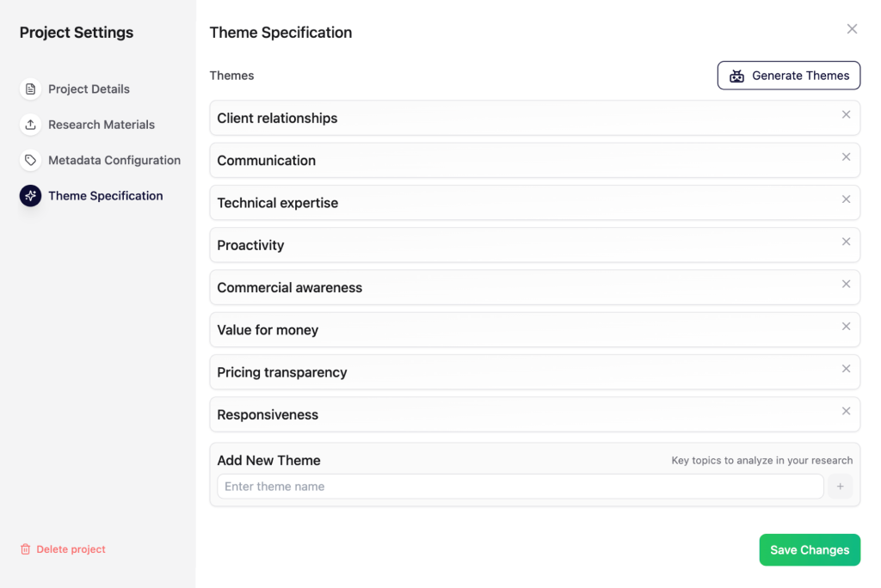Click the Theme Specification sparkle icon

pyautogui.click(x=31, y=196)
